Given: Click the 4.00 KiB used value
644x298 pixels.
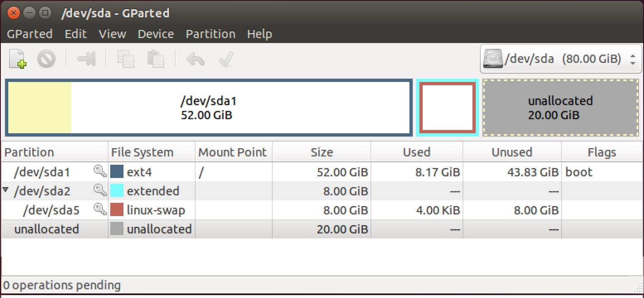Looking at the screenshot, I should 438,210.
